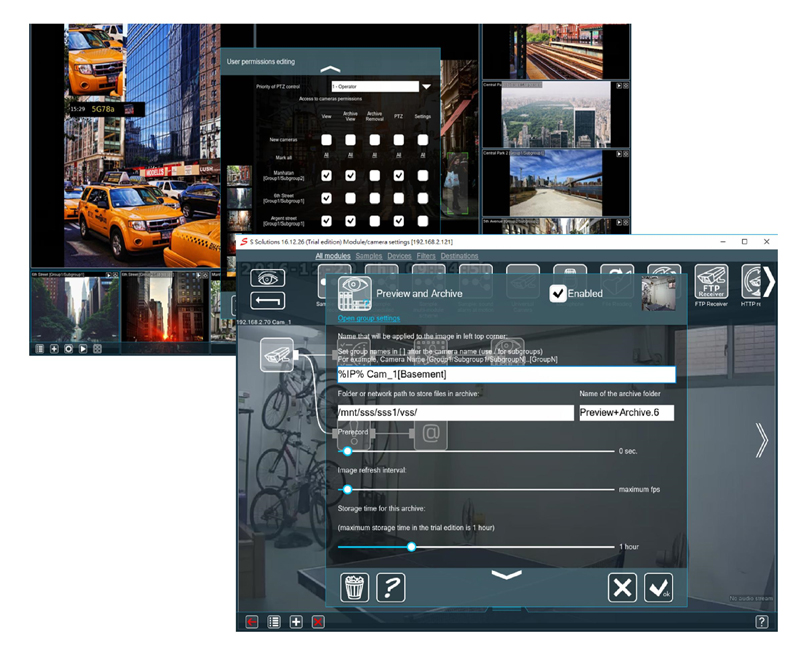800x650 pixels.
Task: Click the Image refresh interval slider handle
Action: coord(347,489)
